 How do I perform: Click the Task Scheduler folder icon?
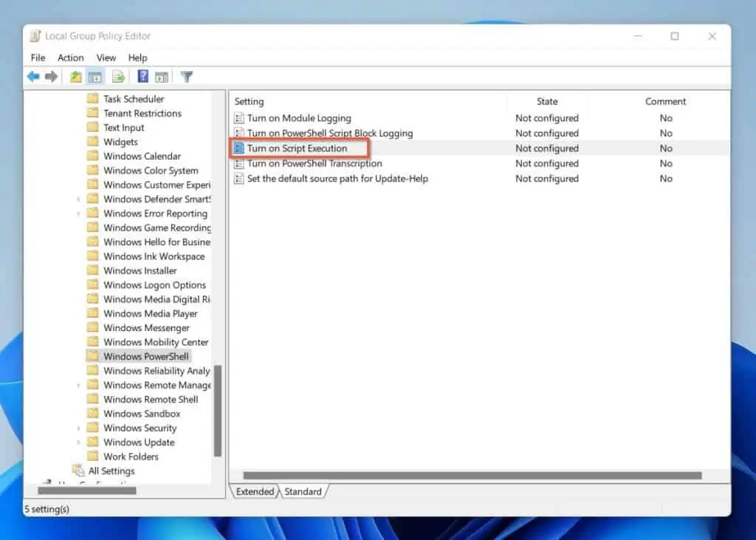(x=92, y=98)
